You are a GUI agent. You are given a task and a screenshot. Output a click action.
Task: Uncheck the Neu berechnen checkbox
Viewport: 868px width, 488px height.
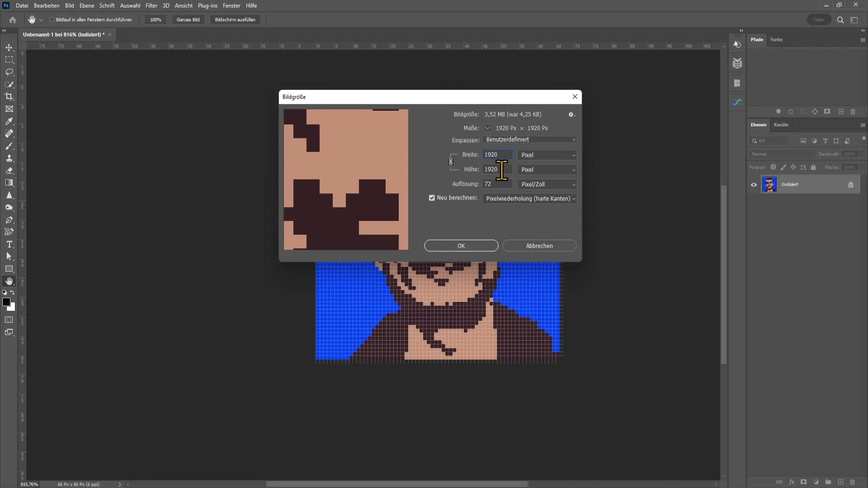click(x=432, y=198)
